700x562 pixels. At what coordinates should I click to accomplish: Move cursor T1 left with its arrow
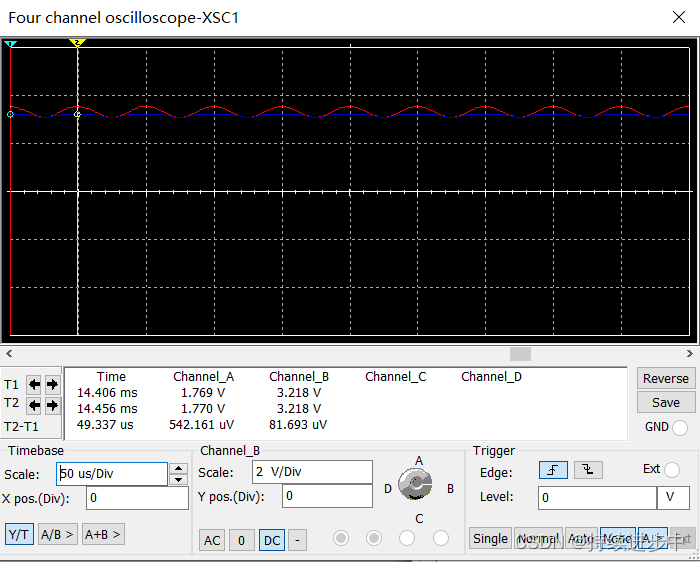34,384
